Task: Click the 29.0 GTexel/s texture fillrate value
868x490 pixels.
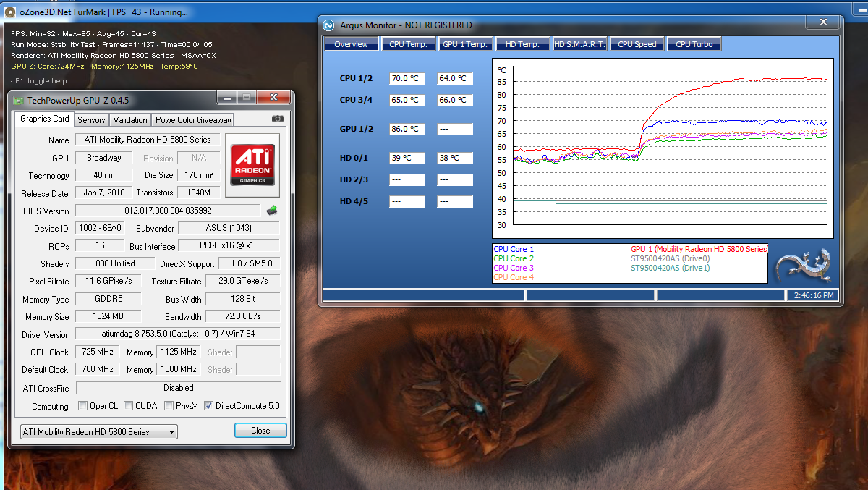Action: coord(243,282)
